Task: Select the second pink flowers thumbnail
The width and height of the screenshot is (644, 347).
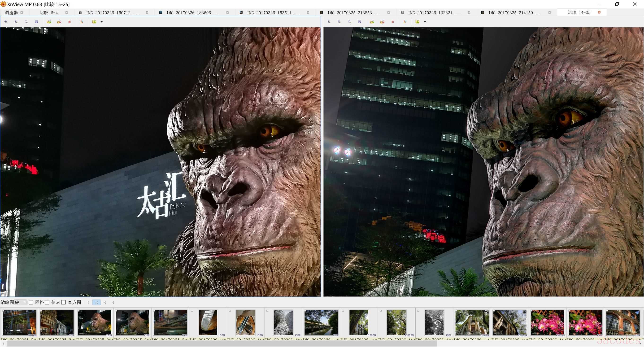Action: [x=585, y=322]
